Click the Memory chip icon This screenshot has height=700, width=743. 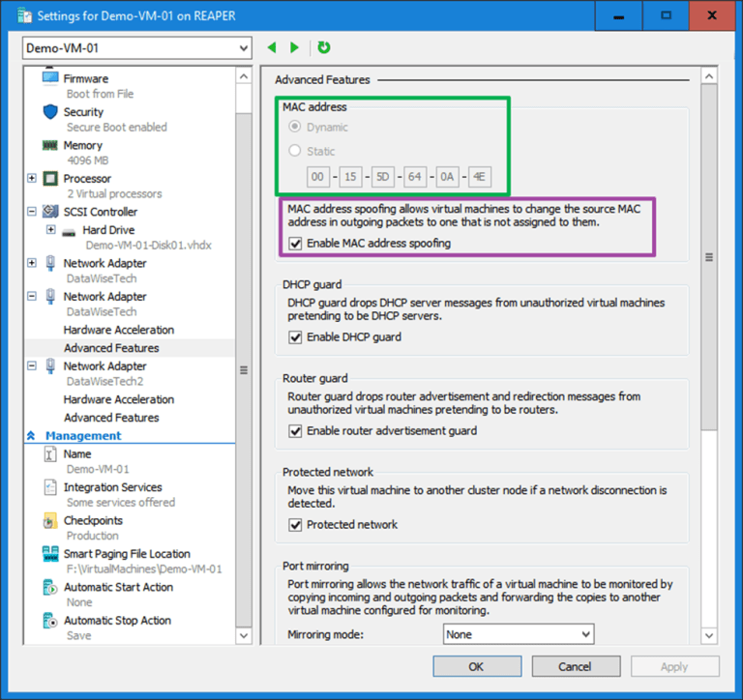click(x=50, y=145)
